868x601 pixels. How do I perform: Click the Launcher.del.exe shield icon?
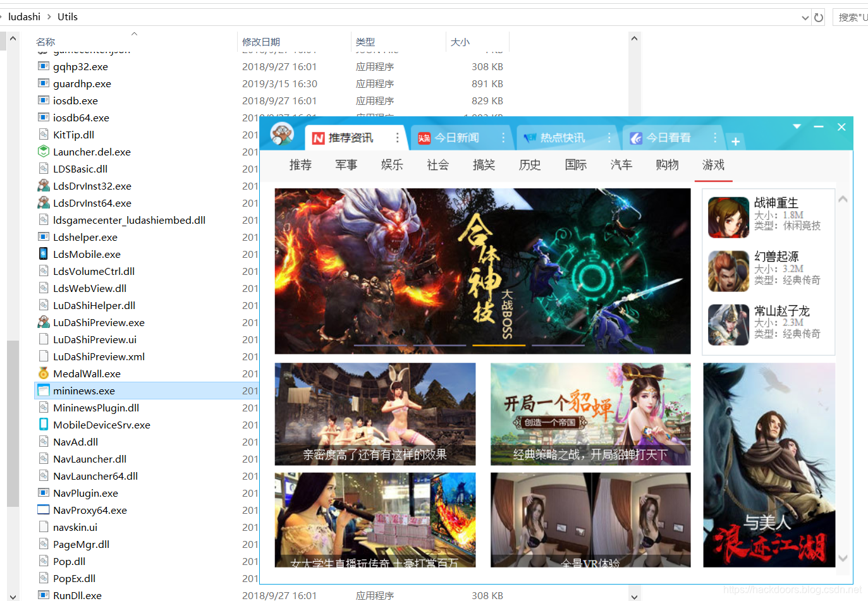pos(44,152)
